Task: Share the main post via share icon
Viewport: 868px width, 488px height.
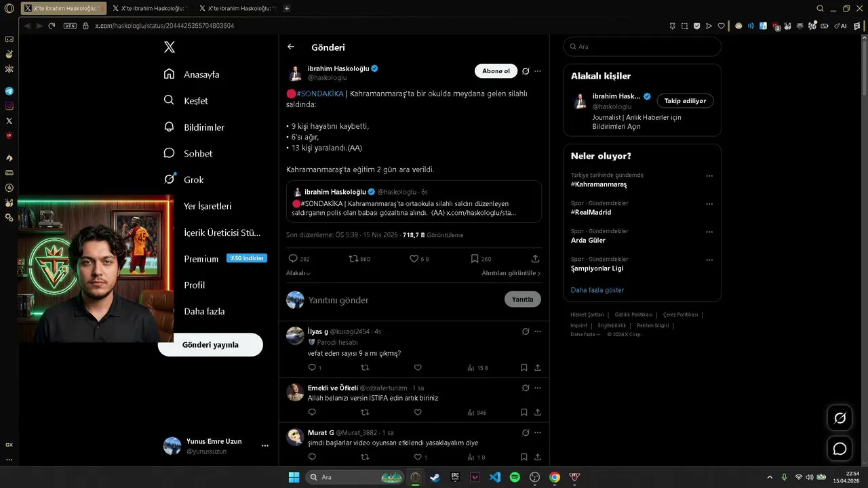Action: click(x=535, y=258)
